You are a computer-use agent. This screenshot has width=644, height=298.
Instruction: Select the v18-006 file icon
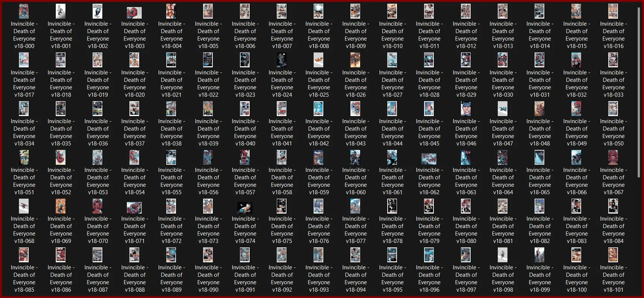point(245,11)
